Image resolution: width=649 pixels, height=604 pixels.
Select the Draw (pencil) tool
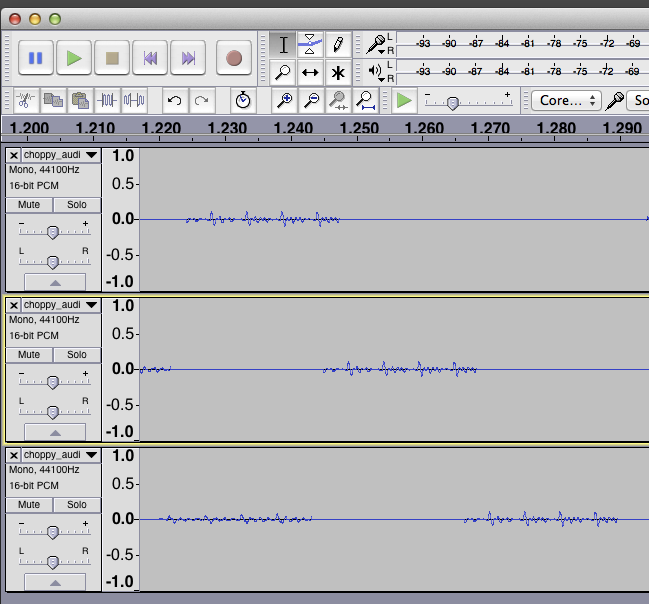(338, 44)
